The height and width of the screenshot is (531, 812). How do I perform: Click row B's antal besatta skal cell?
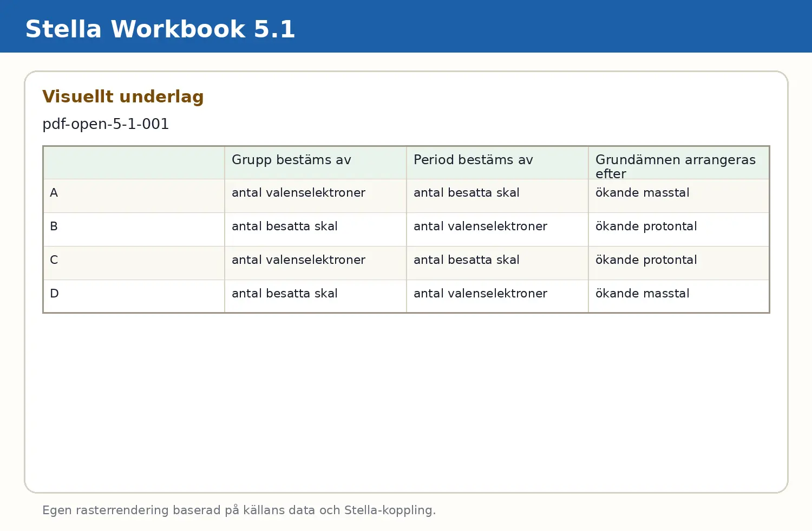[316, 230]
